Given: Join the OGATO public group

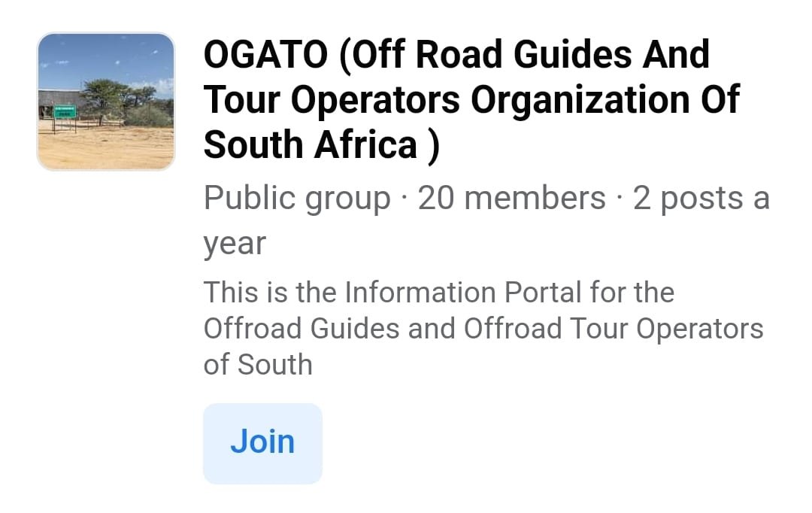Looking at the screenshot, I should pos(262,444).
